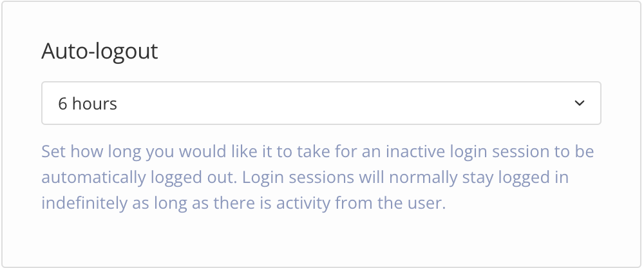644x268 pixels.
Task: Click the word "logout" in the heading
Action: point(125,52)
